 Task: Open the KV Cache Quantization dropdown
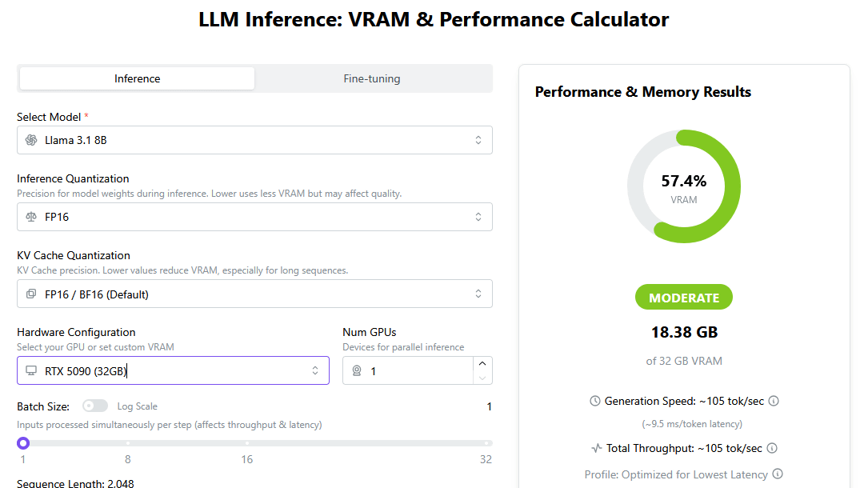click(254, 294)
